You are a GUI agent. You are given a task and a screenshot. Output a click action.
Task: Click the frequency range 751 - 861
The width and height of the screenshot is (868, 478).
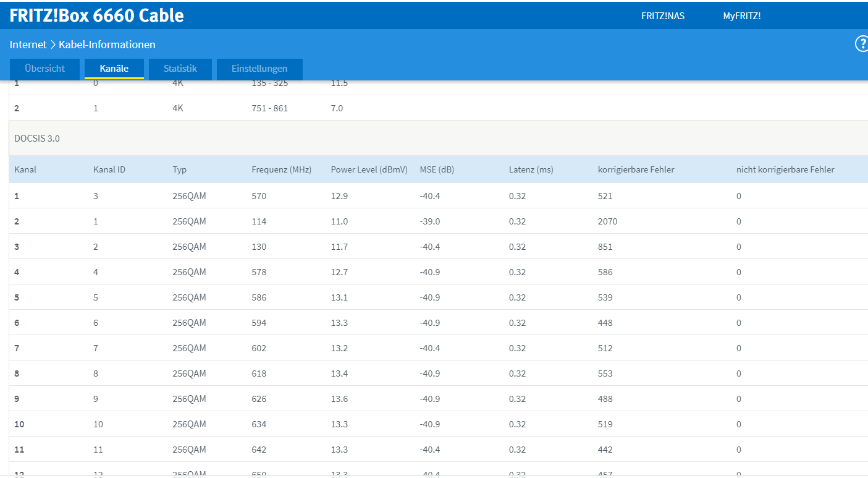270,108
